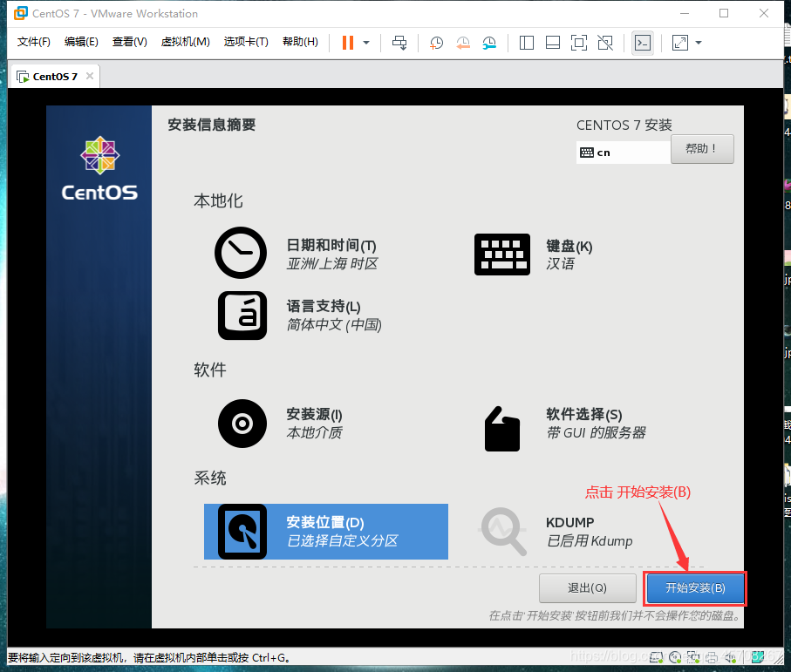Click the 帮助! help button

[702, 149]
